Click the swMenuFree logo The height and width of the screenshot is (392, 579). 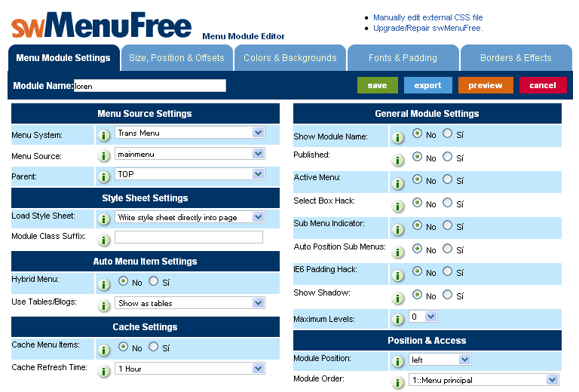click(101, 25)
